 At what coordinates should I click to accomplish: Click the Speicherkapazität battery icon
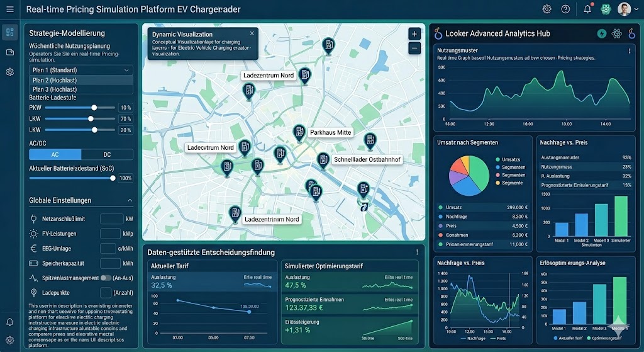(34, 263)
